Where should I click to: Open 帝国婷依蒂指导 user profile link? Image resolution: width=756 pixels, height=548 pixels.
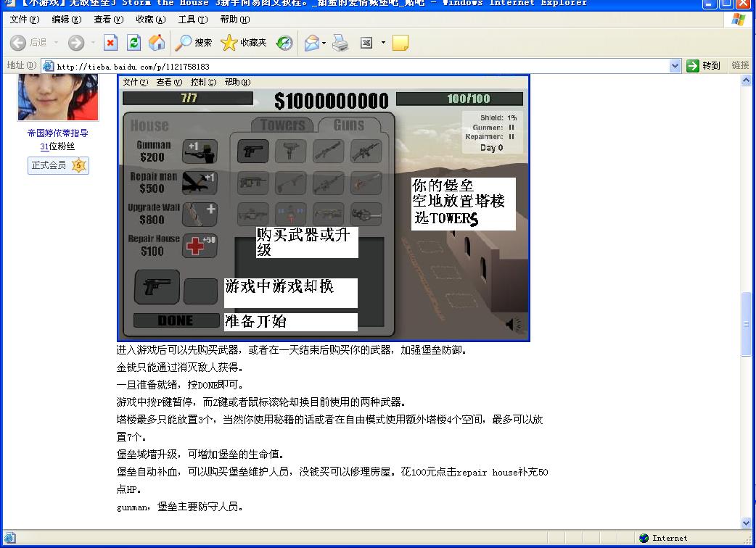[58, 133]
